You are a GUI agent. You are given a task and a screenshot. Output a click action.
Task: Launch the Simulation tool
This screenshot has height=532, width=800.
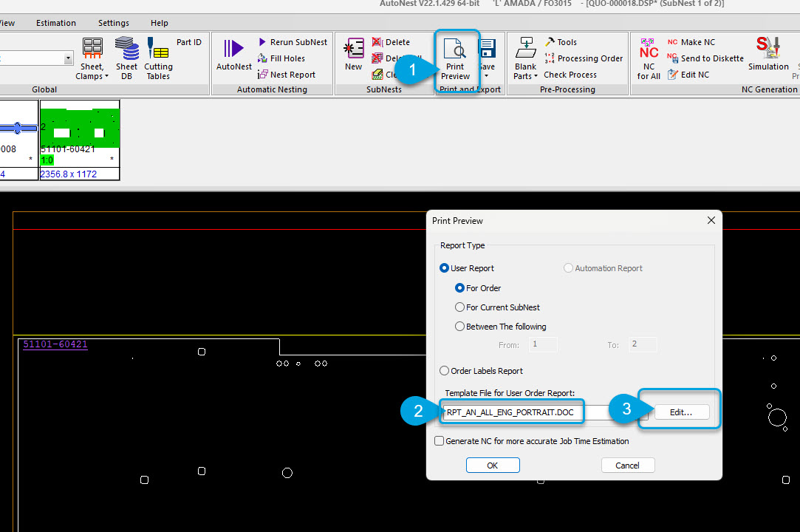(x=768, y=54)
